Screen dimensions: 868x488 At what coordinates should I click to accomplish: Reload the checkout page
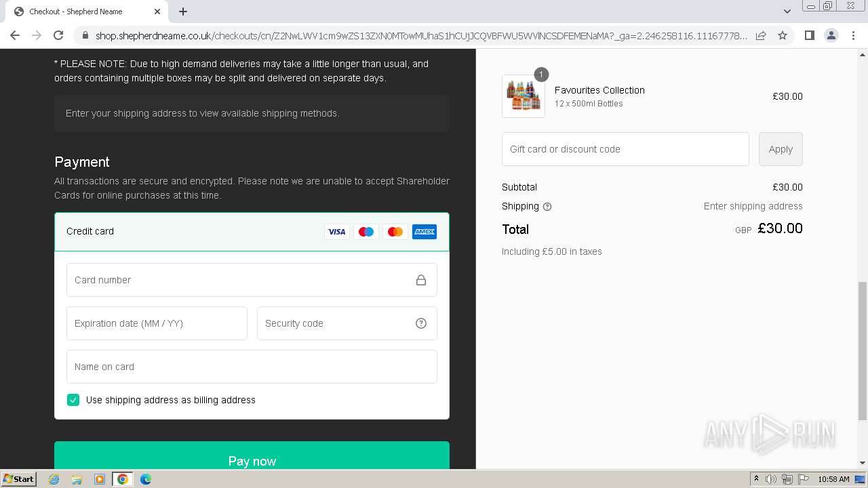(x=58, y=35)
